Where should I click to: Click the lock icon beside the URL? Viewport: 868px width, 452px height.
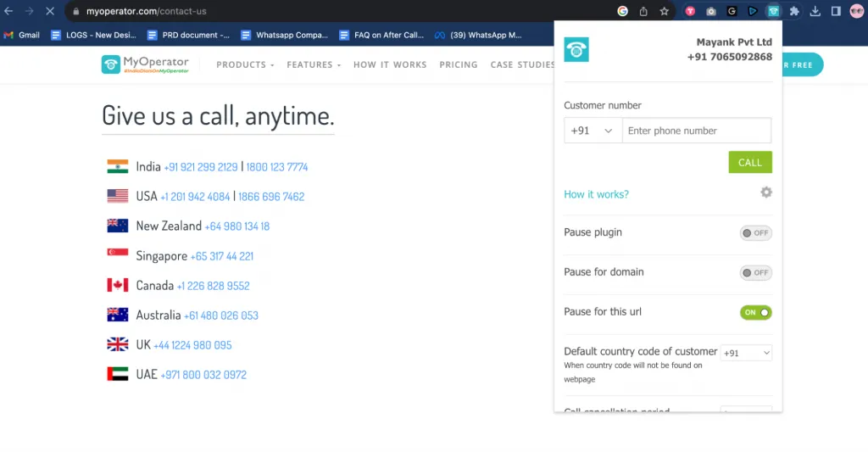(76, 11)
